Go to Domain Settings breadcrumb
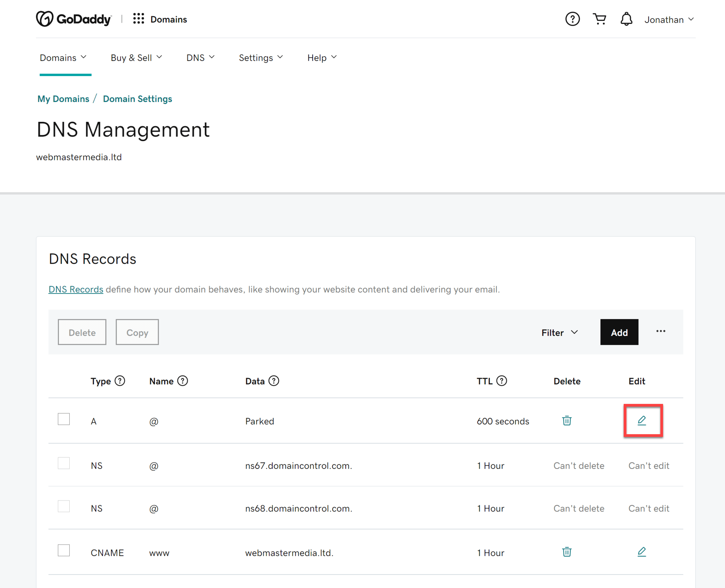725x588 pixels. tap(137, 98)
